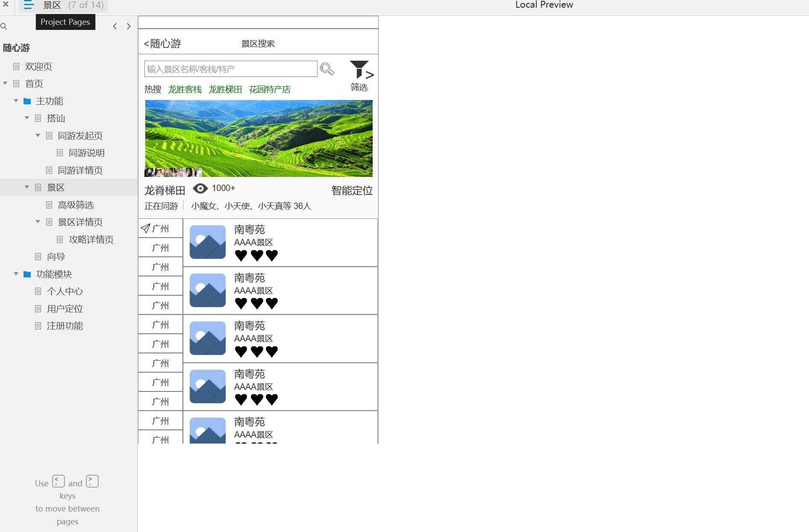Click the 功能模块 folder icon
The height and width of the screenshot is (532, 809).
(27, 274)
